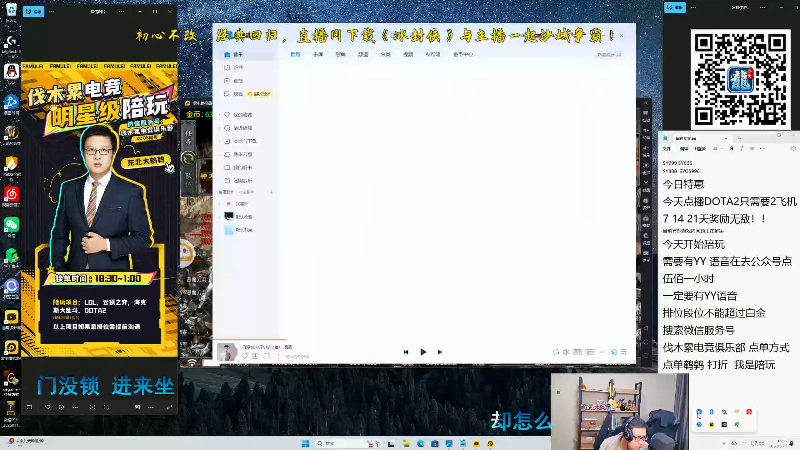Viewport: 800px width, 450px height.
Task: Click the Notepad line 今天开始陪玩
Action: [x=693, y=244]
